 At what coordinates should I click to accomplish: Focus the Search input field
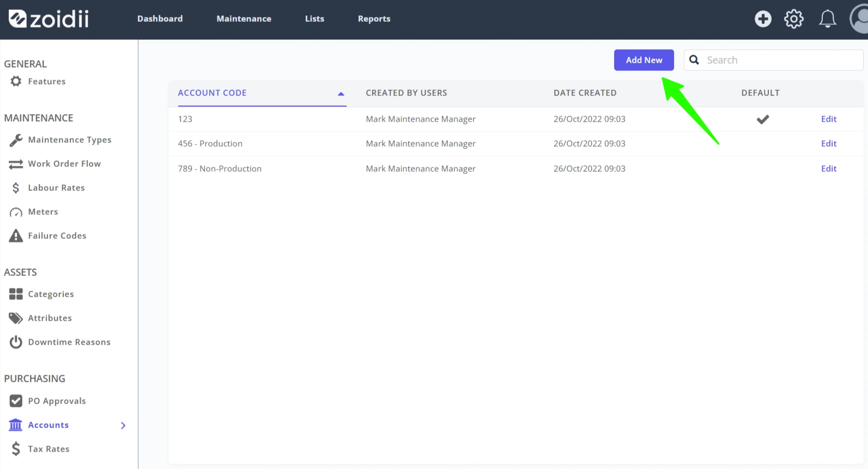[773, 60]
